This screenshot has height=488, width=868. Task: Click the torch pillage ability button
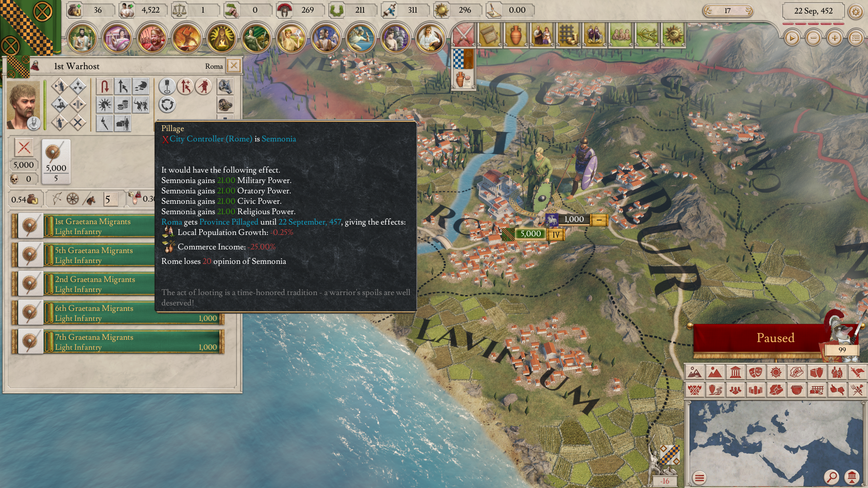point(104,123)
